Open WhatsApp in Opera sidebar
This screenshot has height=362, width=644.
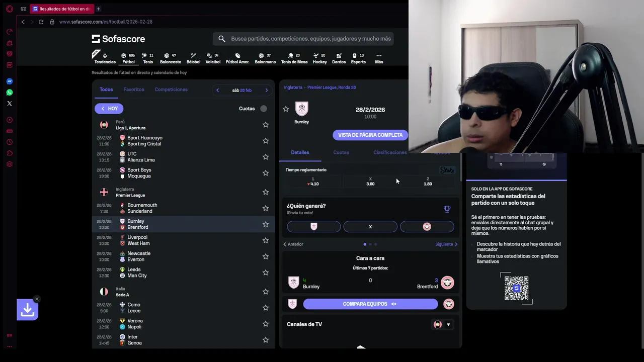(x=10, y=93)
